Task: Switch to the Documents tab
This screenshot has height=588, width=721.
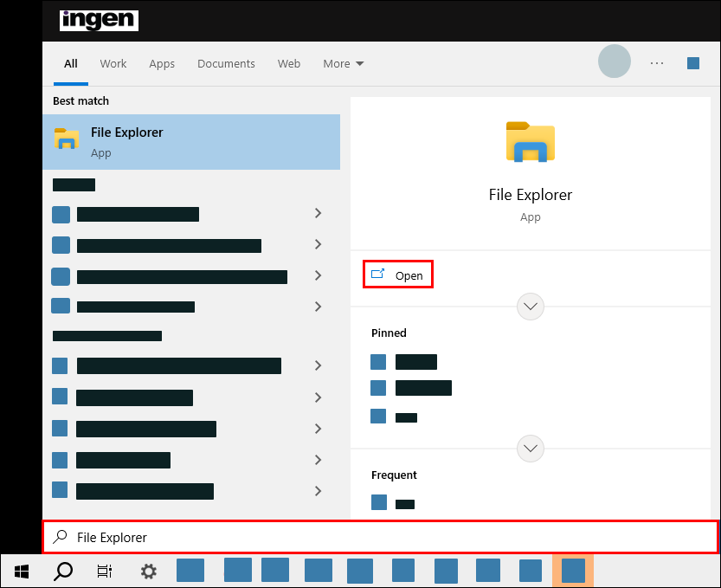Action: (x=226, y=63)
